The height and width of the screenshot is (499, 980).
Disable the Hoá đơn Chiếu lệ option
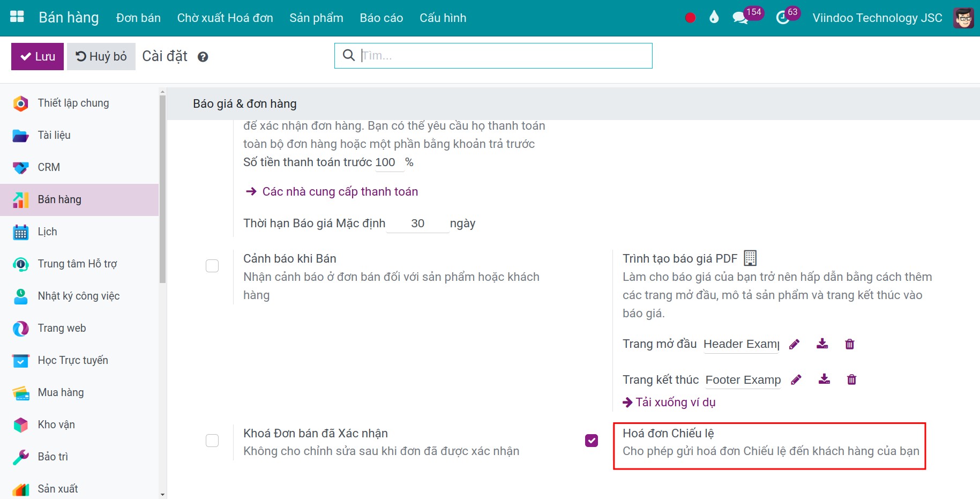pos(592,440)
